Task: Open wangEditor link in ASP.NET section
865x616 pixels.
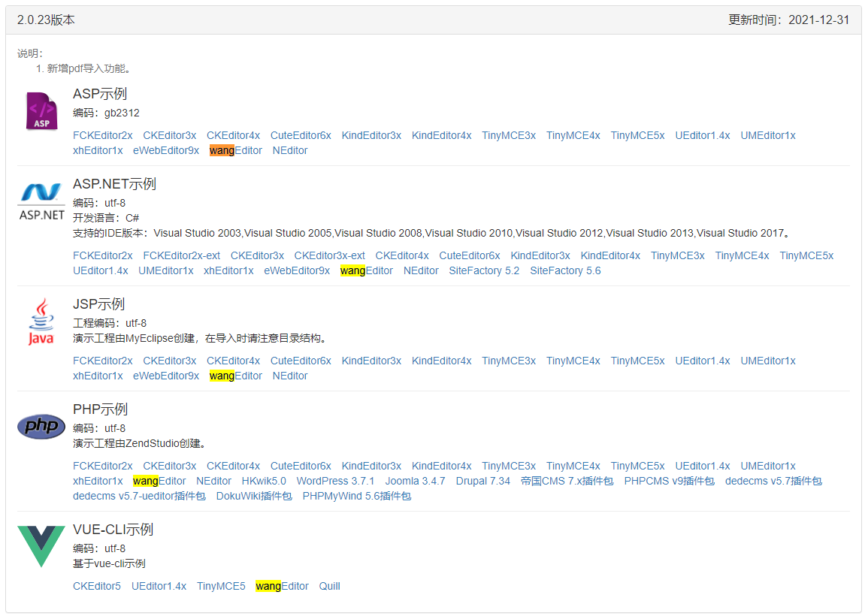Action: pos(366,270)
